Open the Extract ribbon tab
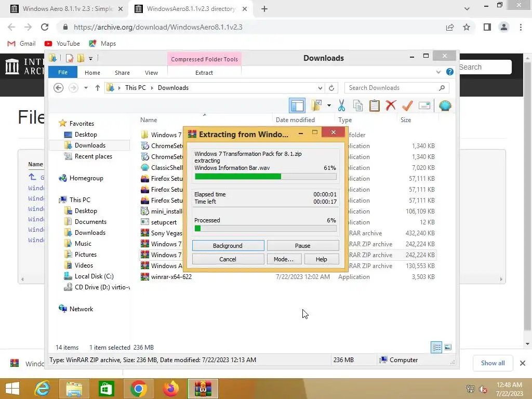Screen dimensions: 532x399 coord(204,73)
